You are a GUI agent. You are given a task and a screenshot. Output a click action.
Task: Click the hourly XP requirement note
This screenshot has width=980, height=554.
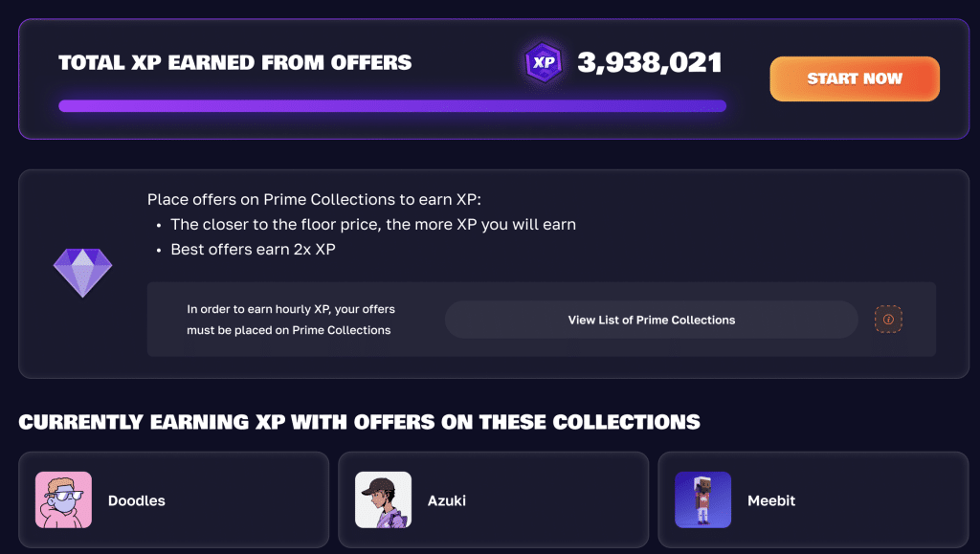[x=289, y=320]
